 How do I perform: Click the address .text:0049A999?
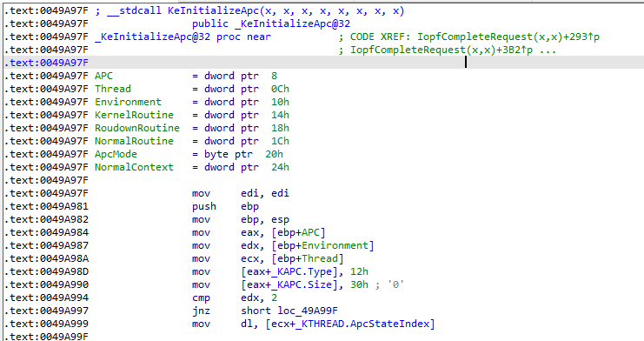point(46,324)
